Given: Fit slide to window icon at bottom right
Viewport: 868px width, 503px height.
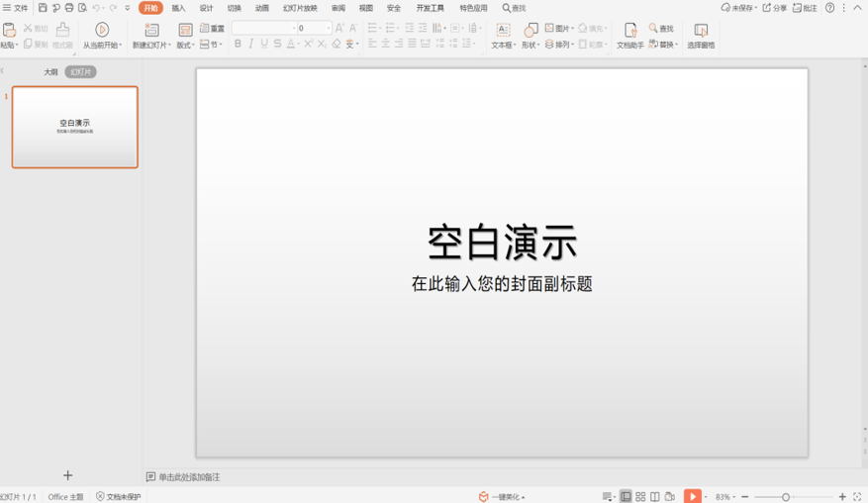Looking at the screenshot, I should tap(857, 496).
